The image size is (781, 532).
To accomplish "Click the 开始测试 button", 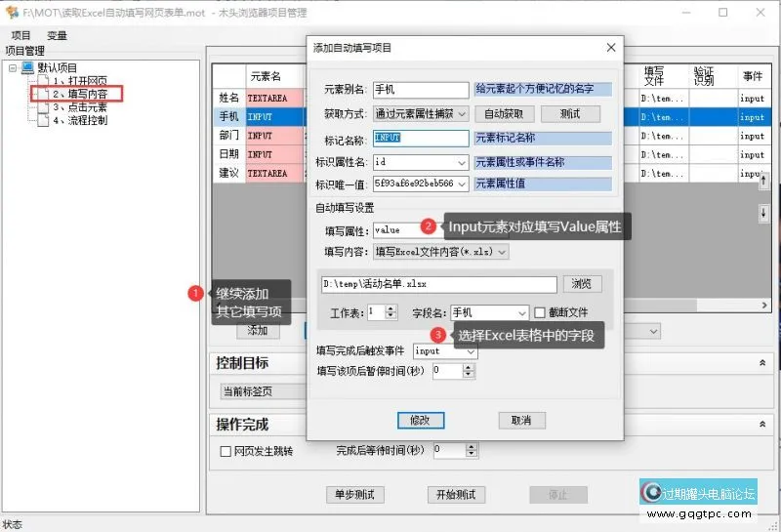I will click(x=456, y=495).
